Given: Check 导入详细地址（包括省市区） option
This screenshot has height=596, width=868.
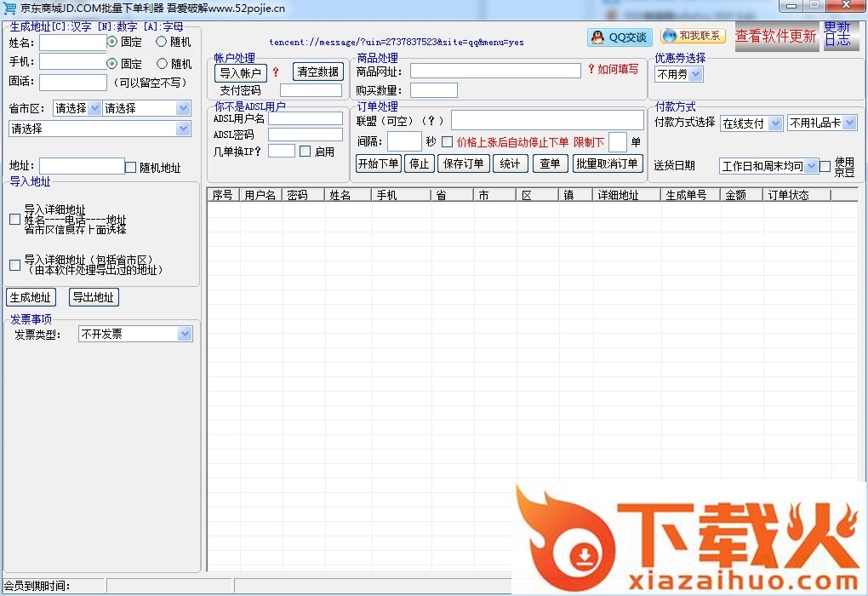Looking at the screenshot, I should click(15, 265).
